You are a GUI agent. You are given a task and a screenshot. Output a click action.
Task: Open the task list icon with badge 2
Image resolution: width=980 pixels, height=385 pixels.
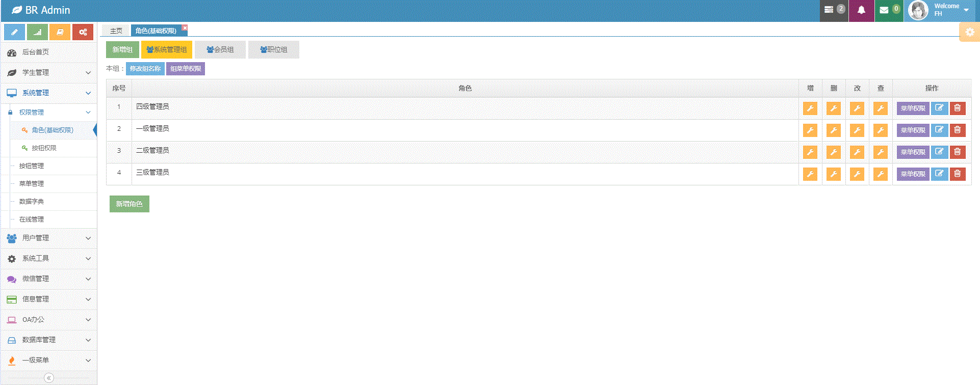[x=834, y=11]
